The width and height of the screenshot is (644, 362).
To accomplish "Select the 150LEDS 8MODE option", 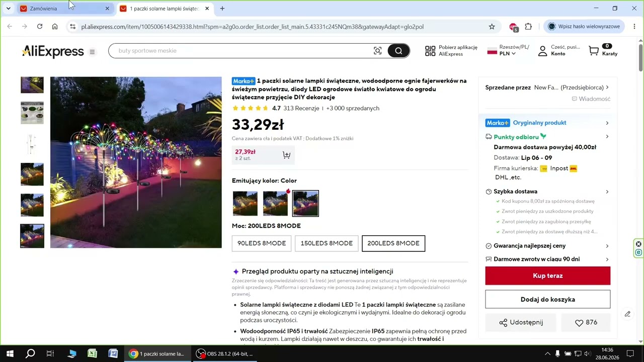I will (x=327, y=243).
